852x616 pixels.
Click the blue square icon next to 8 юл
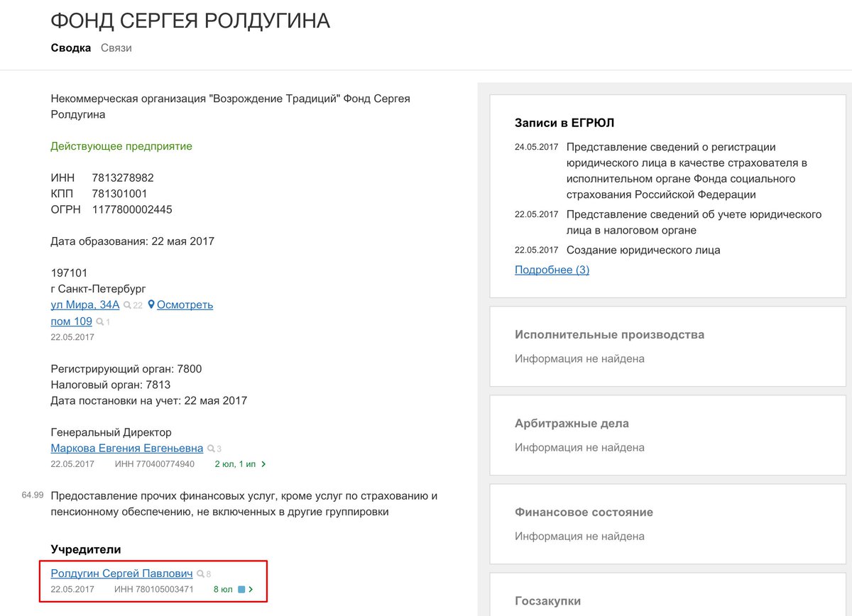[241, 589]
